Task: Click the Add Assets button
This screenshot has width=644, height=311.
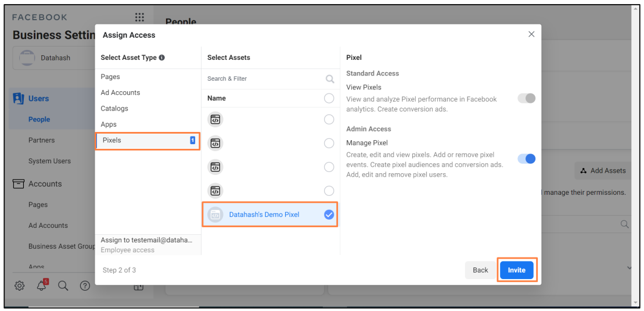Action: [x=603, y=171]
